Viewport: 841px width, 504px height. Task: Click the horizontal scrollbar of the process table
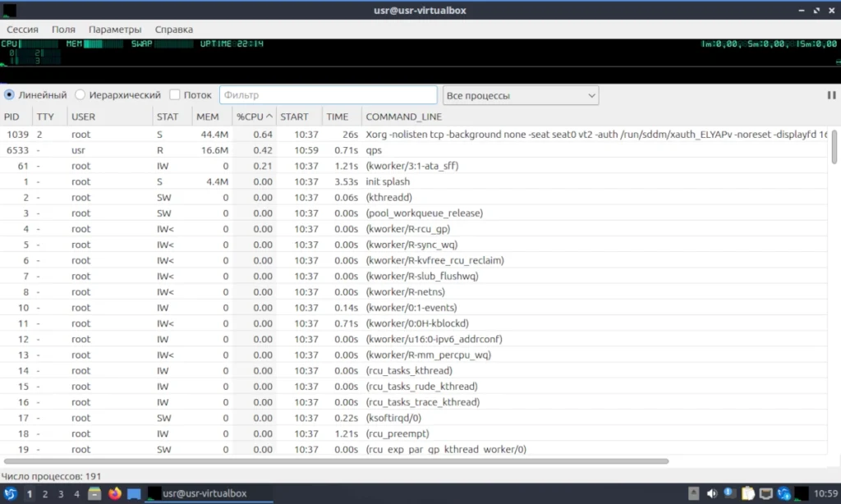click(336, 461)
